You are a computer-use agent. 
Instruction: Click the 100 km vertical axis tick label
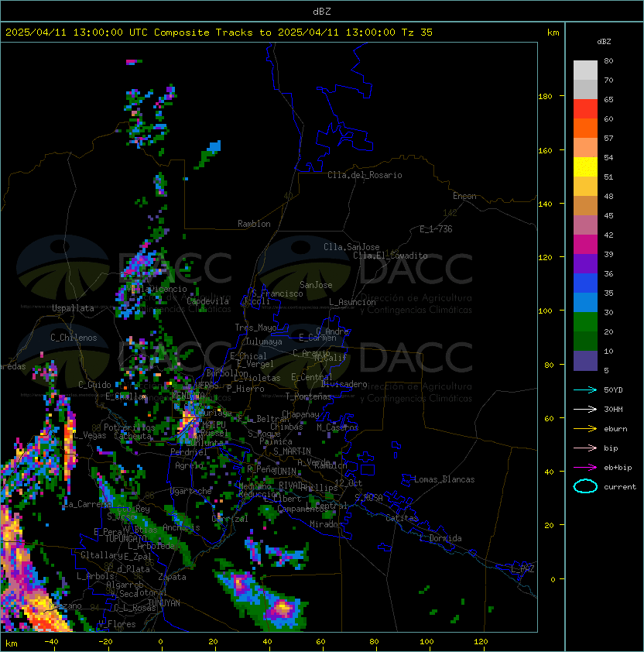pyautogui.click(x=545, y=311)
